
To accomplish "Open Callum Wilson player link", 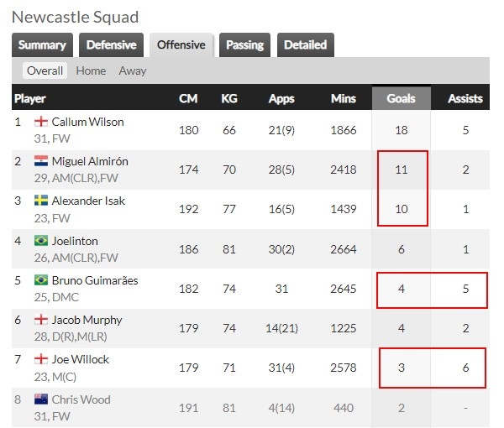I will click(87, 122).
